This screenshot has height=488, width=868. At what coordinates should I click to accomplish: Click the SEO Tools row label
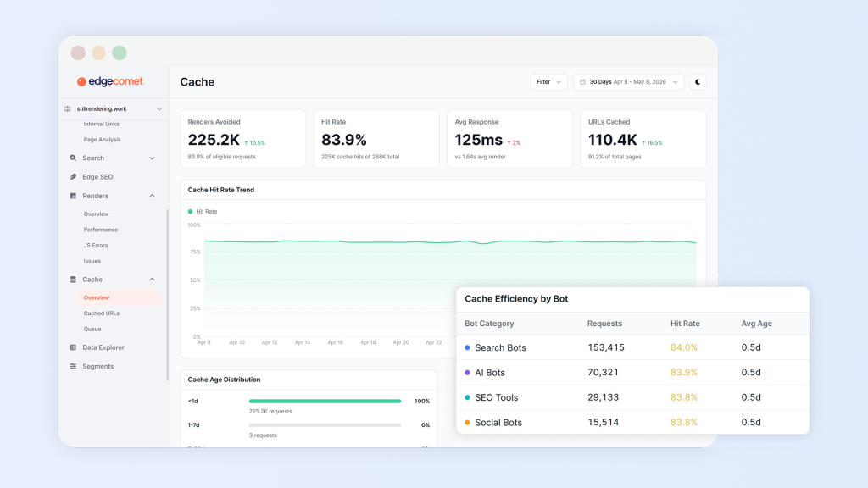click(497, 398)
